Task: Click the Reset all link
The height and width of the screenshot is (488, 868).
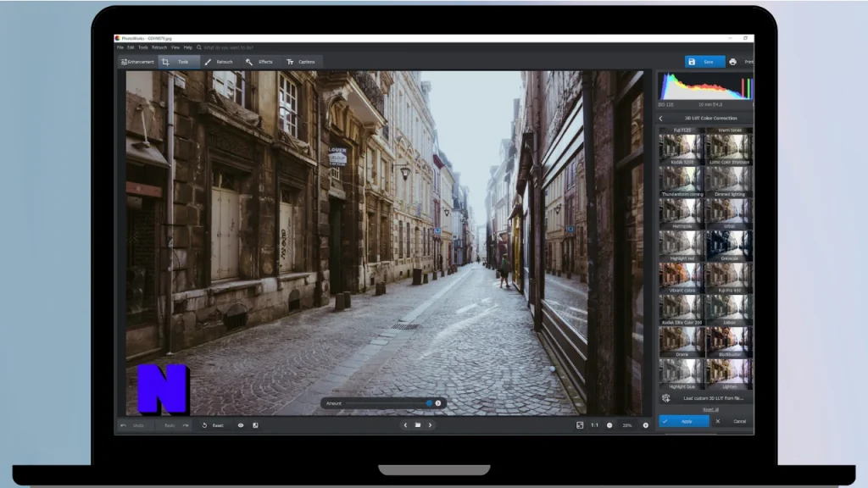Action: (x=711, y=410)
